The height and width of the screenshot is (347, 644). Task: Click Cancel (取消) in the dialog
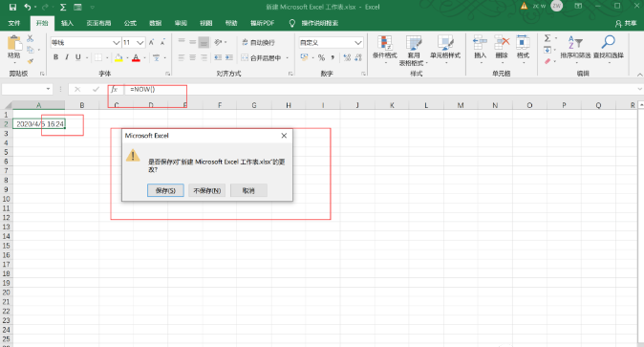click(x=248, y=190)
